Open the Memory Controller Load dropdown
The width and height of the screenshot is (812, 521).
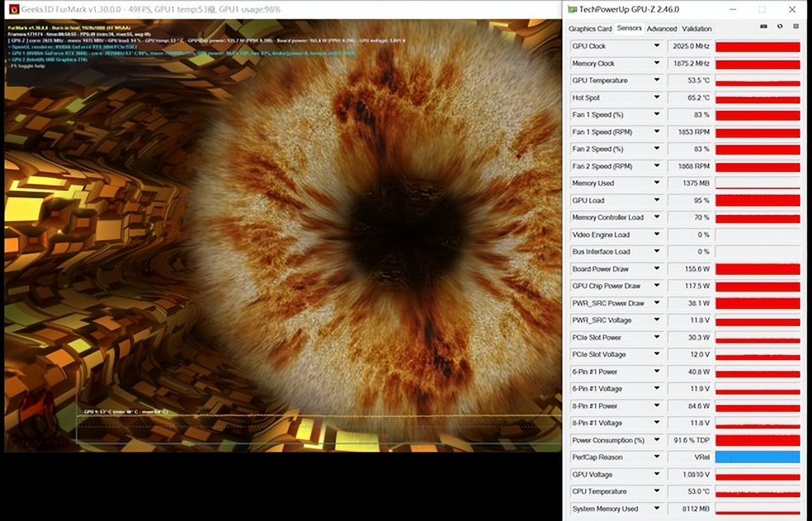(657, 217)
